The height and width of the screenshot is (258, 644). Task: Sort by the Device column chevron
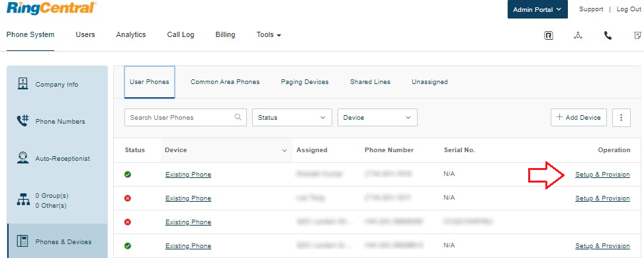pos(284,150)
